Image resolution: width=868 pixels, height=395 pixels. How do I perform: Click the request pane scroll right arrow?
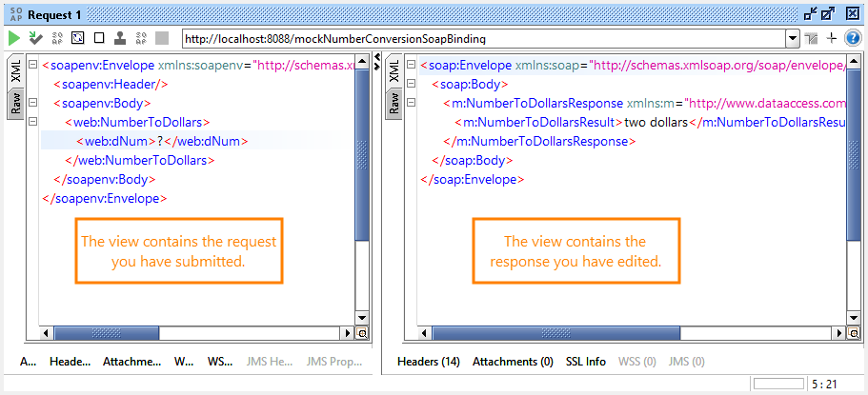pos(348,333)
